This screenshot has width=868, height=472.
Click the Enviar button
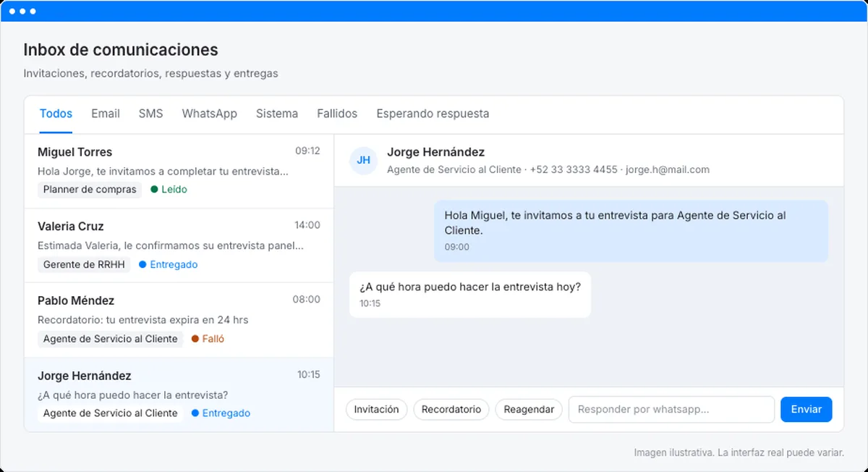pyautogui.click(x=807, y=409)
